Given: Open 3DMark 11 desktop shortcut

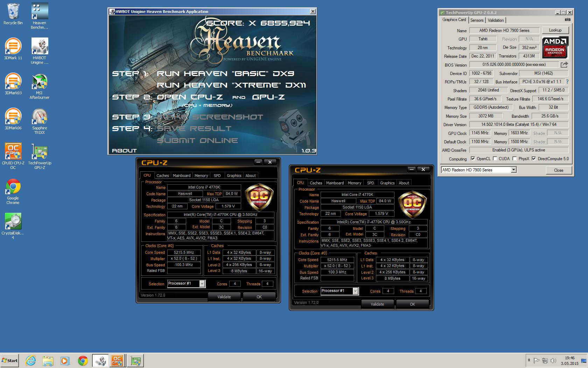Looking at the screenshot, I should click(x=13, y=49).
